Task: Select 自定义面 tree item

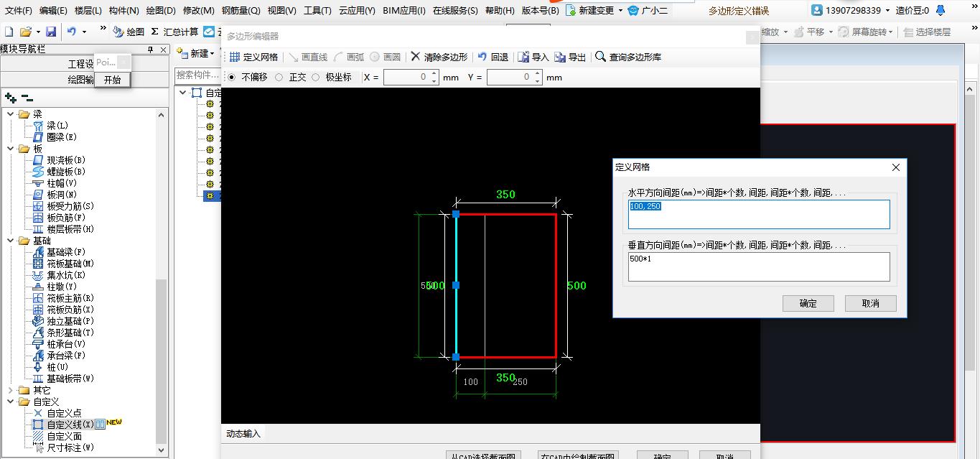Action: click(63, 436)
